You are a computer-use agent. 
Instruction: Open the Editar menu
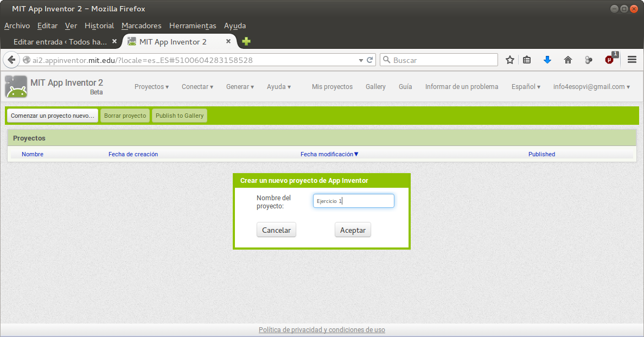coord(47,26)
